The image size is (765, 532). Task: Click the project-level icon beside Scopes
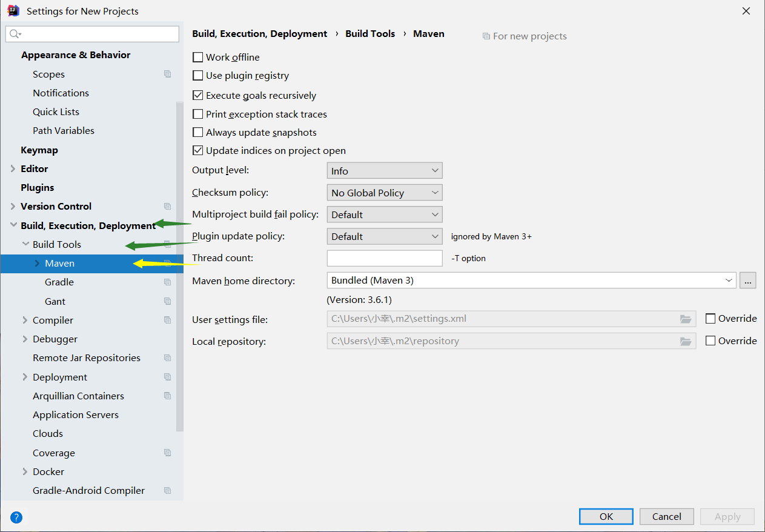168,74
